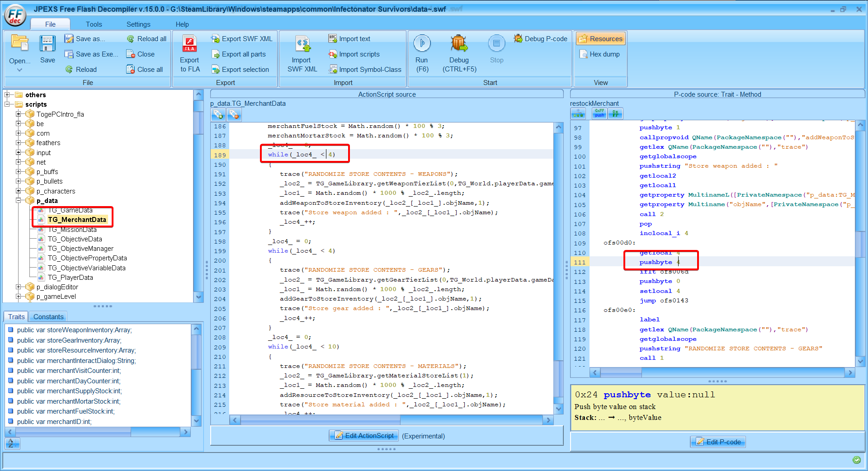
Task: Switch to the Constants tab
Action: click(48, 317)
